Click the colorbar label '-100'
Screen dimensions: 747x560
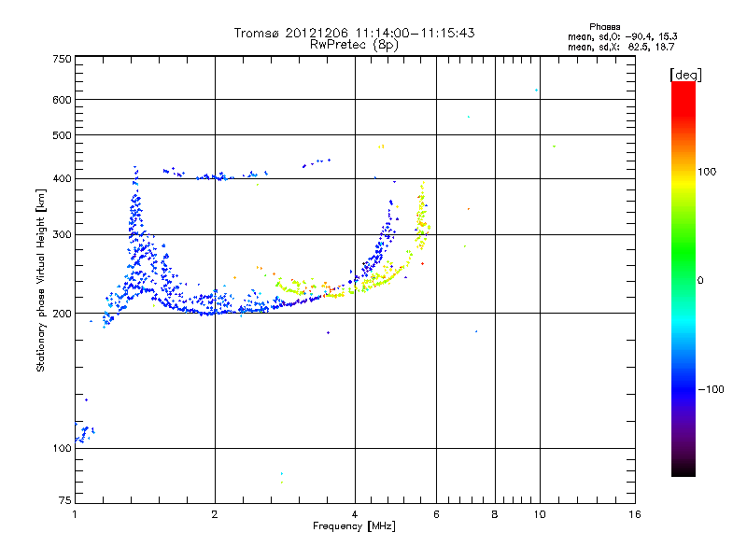click(711, 389)
